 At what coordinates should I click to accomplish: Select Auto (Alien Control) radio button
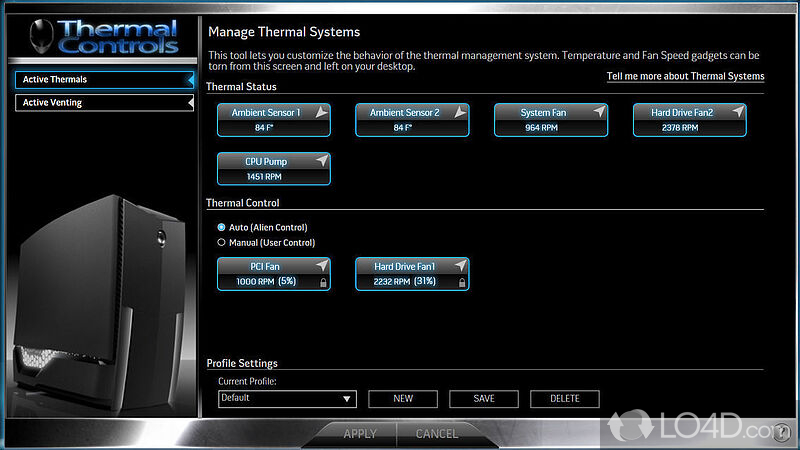(x=222, y=228)
